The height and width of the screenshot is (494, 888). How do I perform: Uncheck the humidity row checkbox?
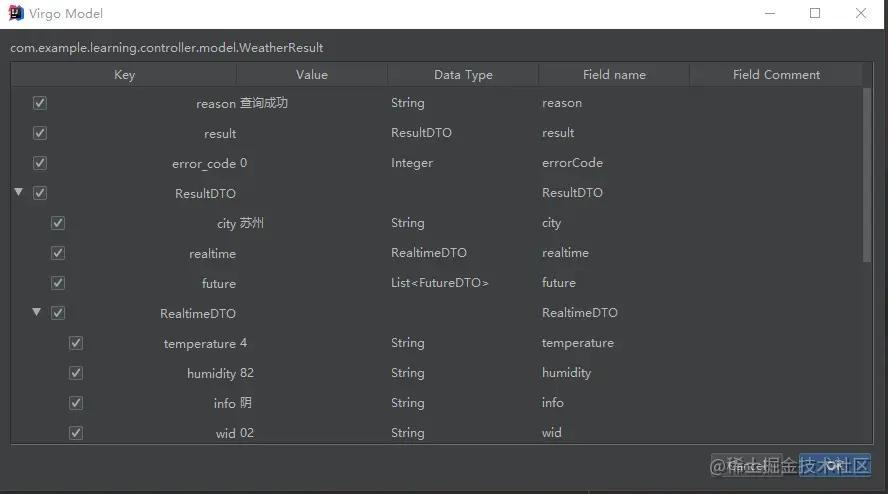[x=76, y=373]
